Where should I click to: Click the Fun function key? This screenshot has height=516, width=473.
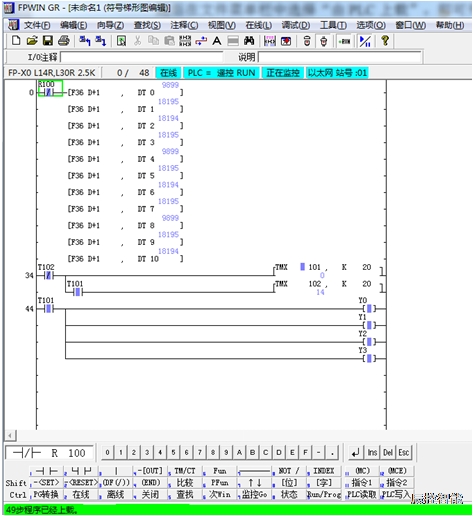pyautogui.click(x=220, y=471)
